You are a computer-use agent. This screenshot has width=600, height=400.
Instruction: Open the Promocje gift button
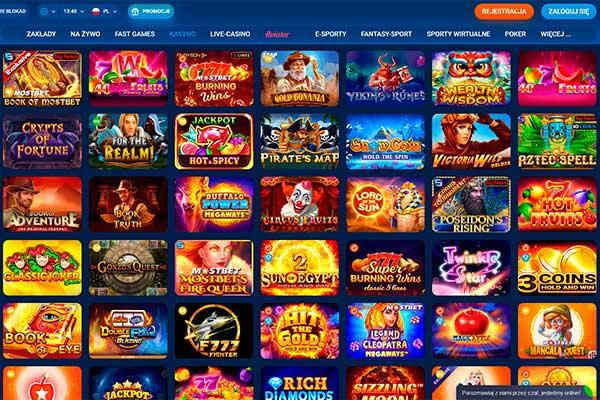pyautogui.click(x=150, y=11)
